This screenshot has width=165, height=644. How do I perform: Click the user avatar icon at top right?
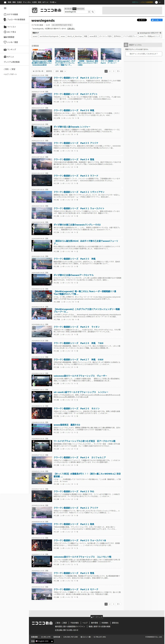[156, 2]
